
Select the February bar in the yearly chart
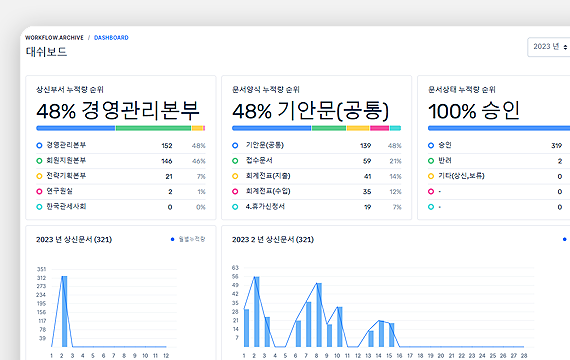pos(64,311)
